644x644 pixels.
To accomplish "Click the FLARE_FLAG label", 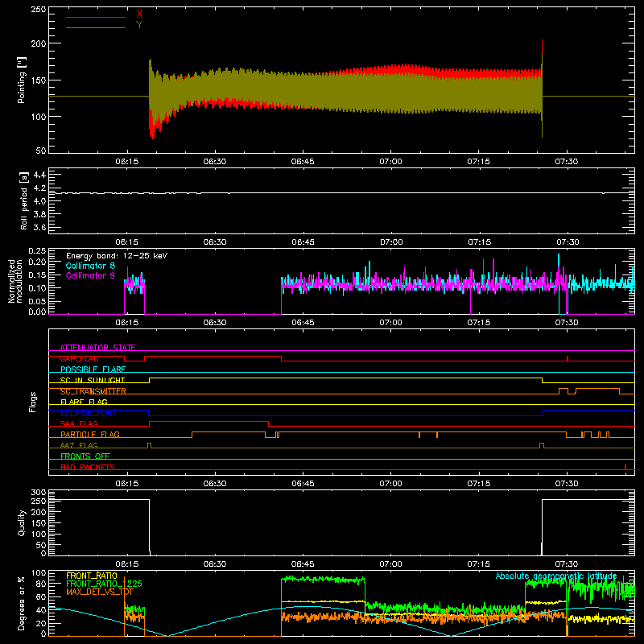I will click(84, 402).
